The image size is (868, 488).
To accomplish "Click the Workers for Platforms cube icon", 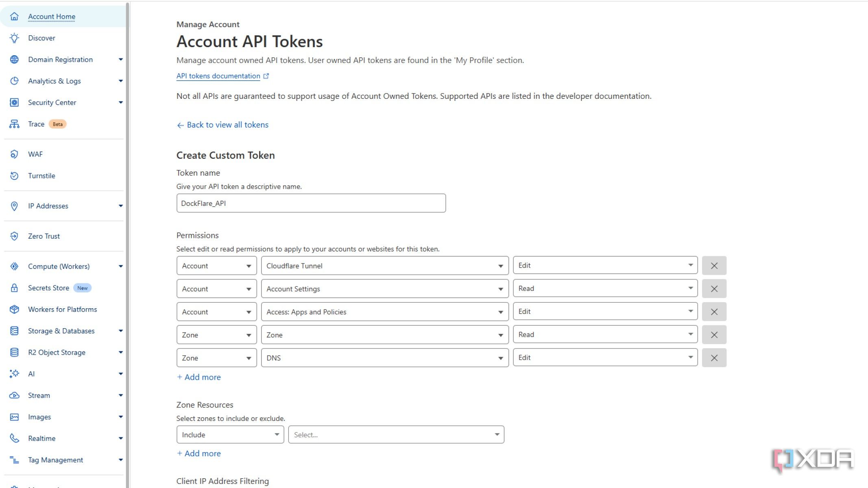I will point(14,309).
